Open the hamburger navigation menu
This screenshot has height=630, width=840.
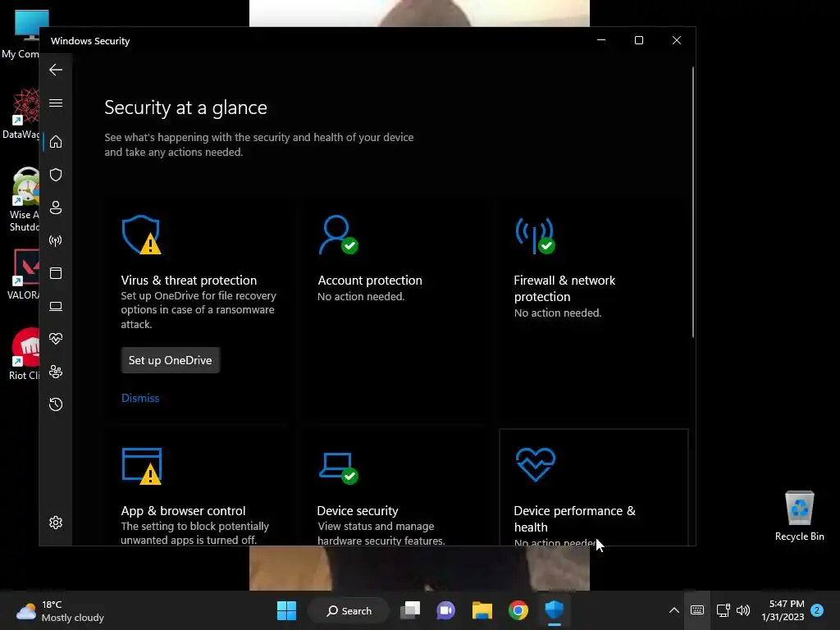56,103
